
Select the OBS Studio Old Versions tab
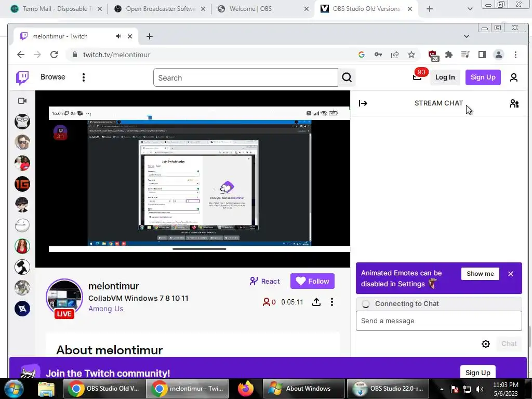point(366,9)
